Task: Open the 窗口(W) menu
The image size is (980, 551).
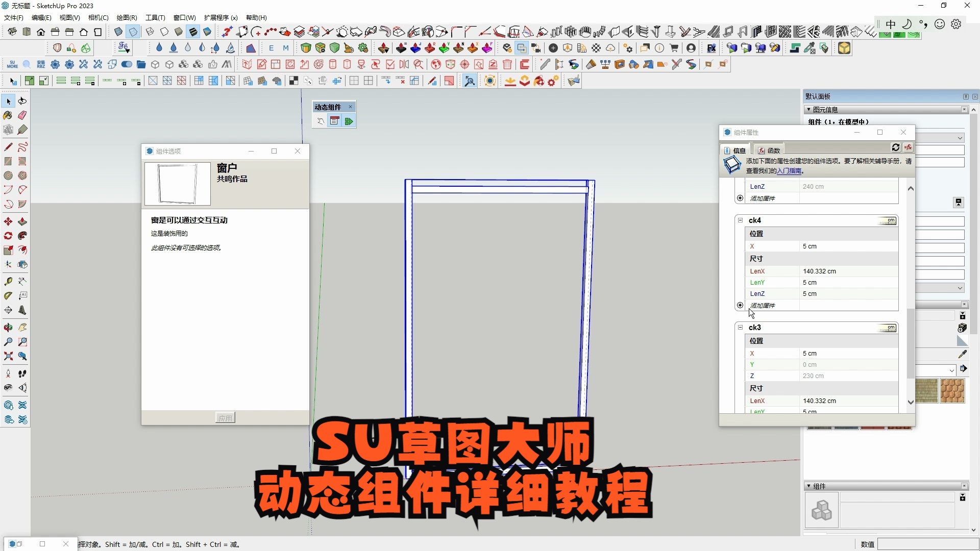Action: tap(184, 17)
